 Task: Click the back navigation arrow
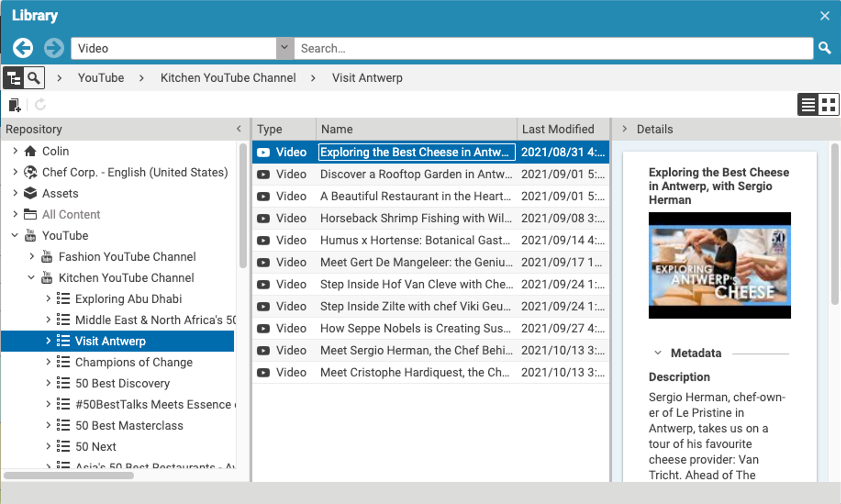coord(23,48)
